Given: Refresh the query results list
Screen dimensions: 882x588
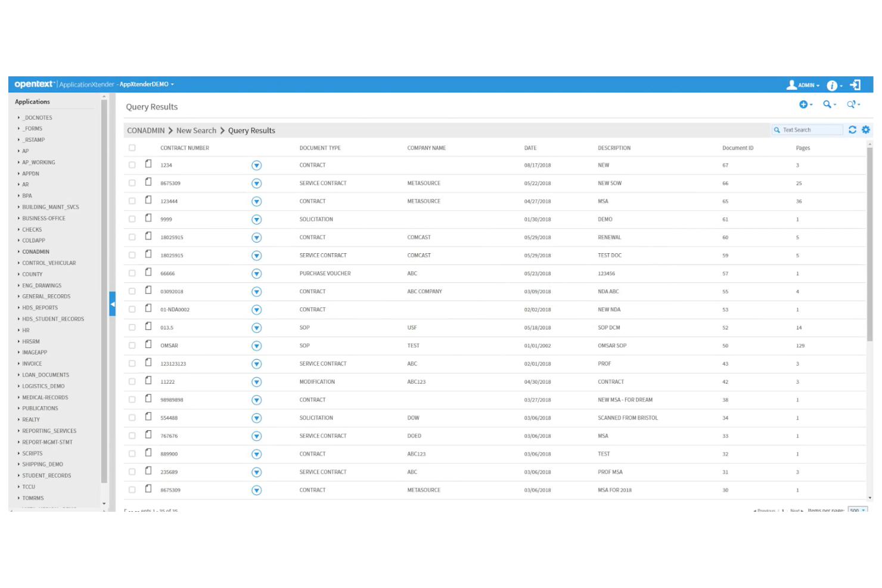Looking at the screenshot, I should coord(854,129).
